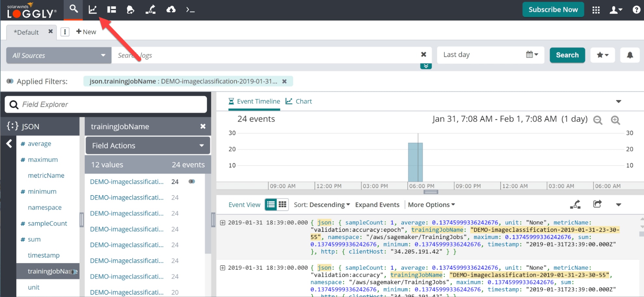Toggle the Applied Filters switch
The image size is (644, 297).
tap(10, 81)
